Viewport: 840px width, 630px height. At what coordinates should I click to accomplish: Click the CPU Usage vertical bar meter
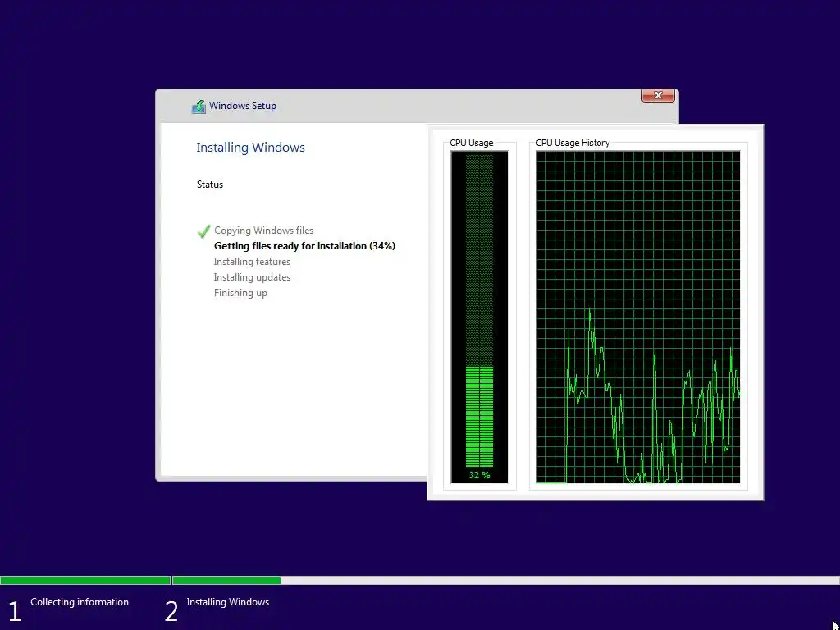point(479,317)
